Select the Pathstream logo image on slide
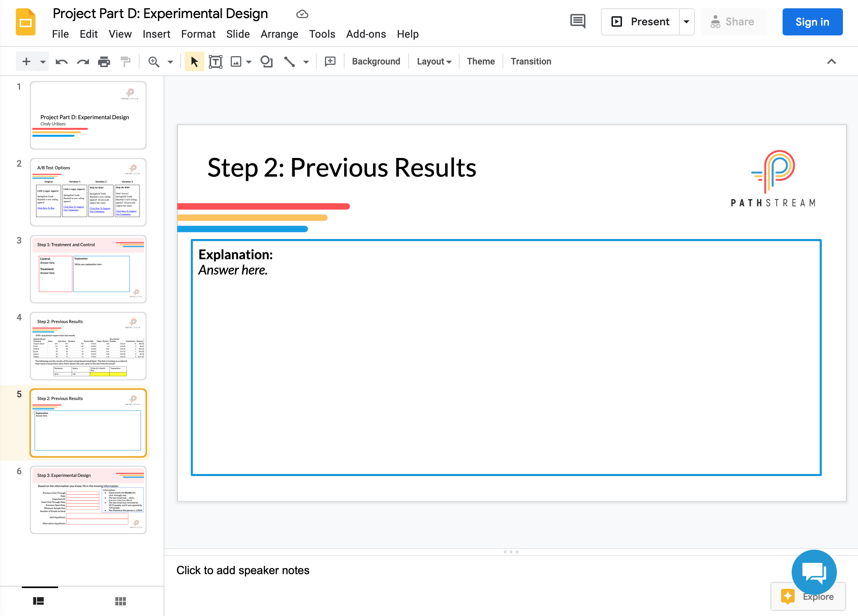This screenshot has height=616, width=858. [772, 179]
